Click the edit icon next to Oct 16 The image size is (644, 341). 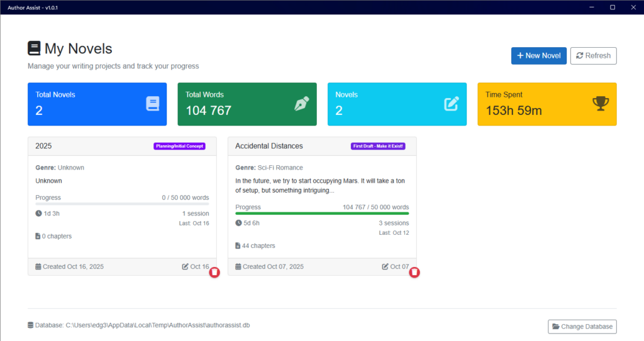(x=185, y=267)
